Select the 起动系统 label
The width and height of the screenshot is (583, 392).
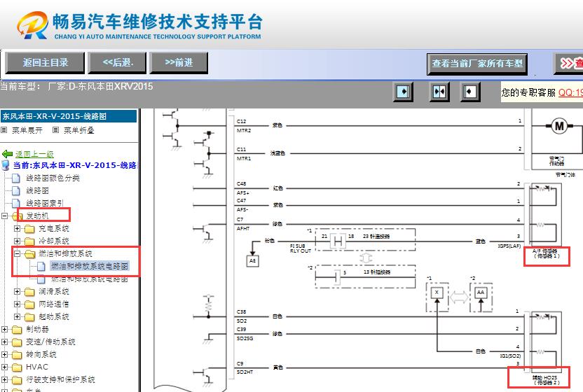click(54, 317)
